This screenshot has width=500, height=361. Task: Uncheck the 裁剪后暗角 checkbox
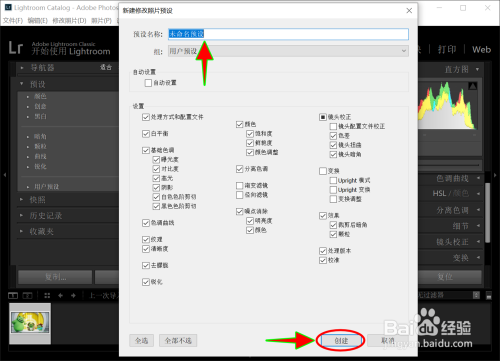pyautogui.click(x=333, y=225)
